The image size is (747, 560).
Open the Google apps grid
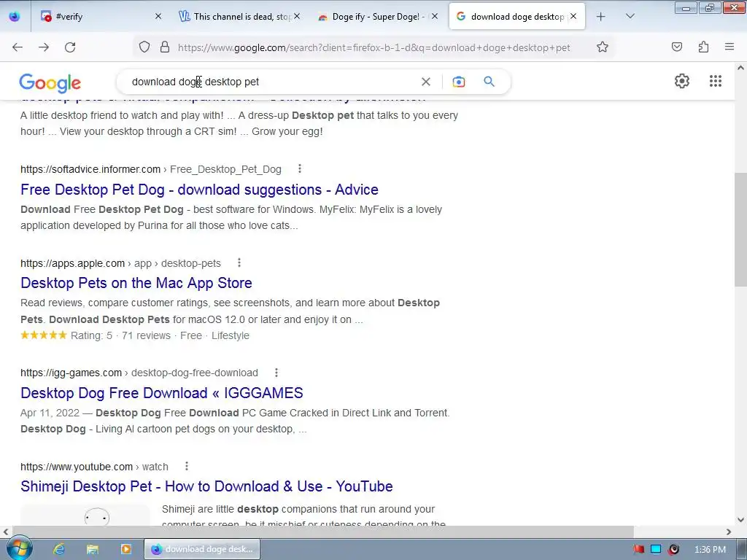[716, 81]
